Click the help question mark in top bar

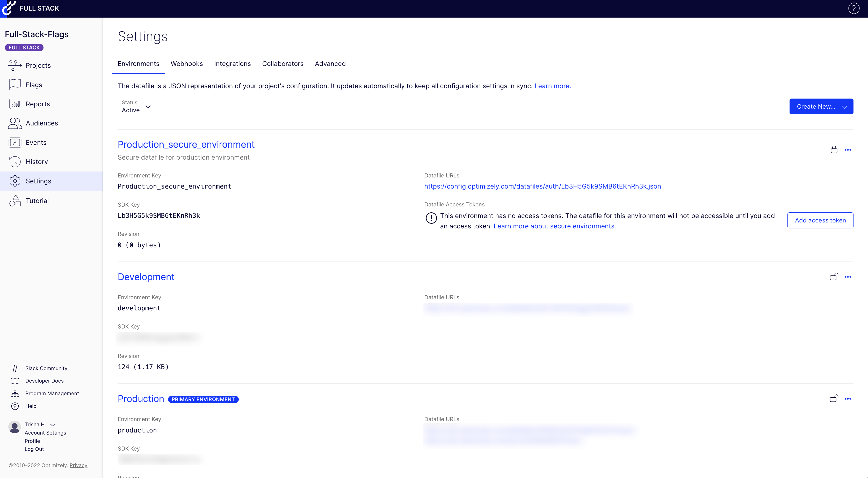click(x=853, y=9)
